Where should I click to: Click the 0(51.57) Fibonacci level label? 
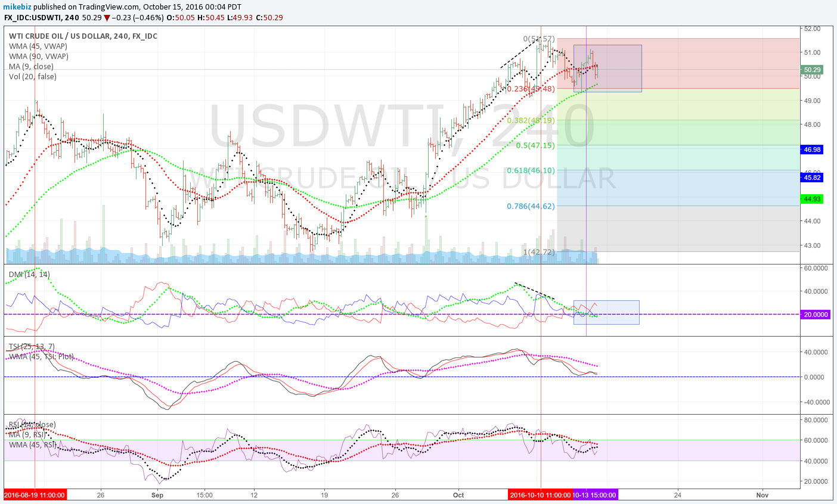[x=539, y=39]
